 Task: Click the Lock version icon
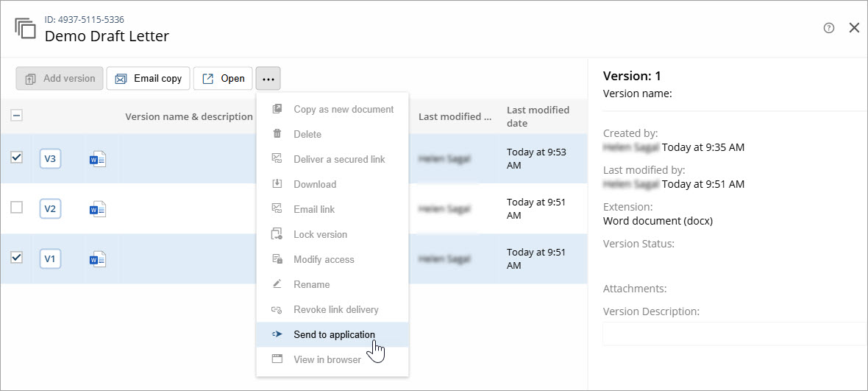[277, 234]
